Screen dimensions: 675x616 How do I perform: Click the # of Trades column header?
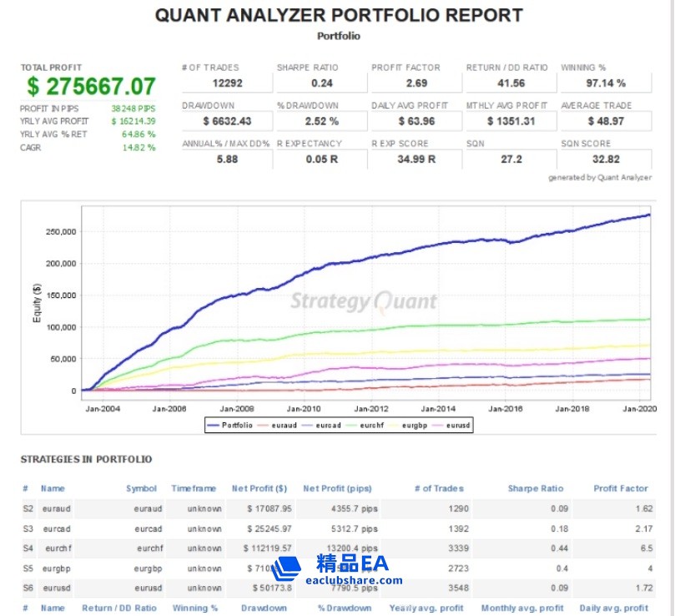439,488
